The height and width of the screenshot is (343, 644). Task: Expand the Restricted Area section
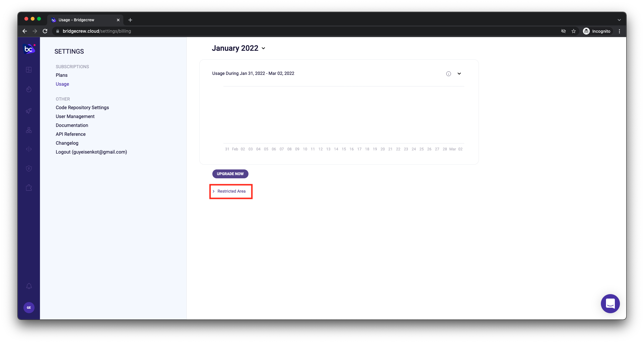point(231,191)
